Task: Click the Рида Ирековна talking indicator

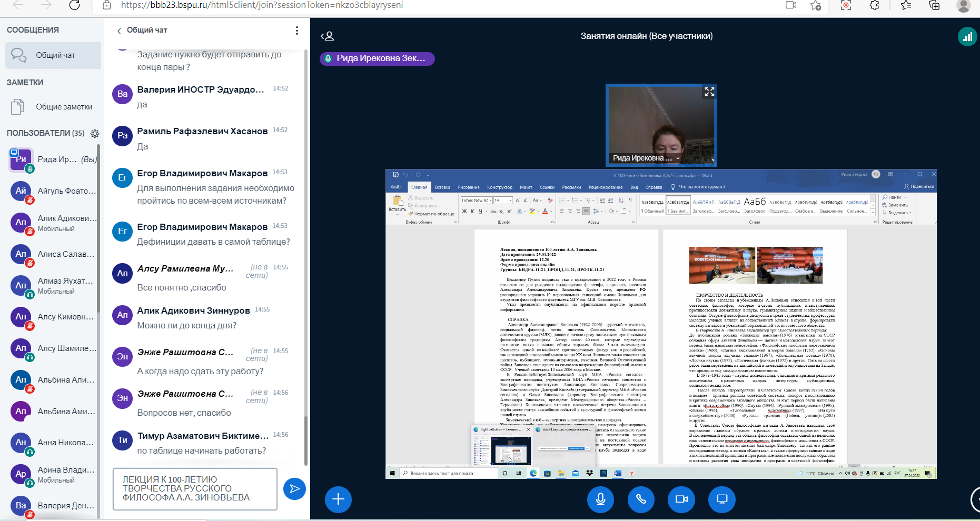Action: pos(377,58)
